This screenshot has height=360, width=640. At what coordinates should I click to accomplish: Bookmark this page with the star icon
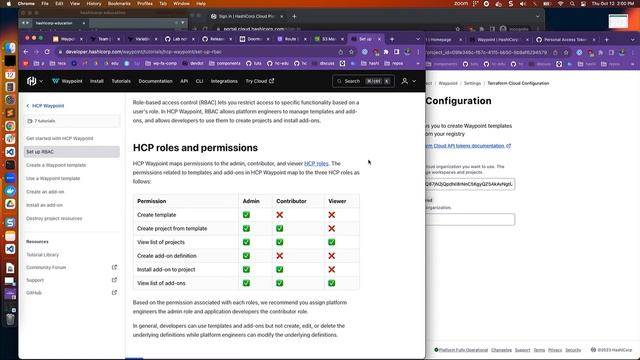(x=351, y=52)
